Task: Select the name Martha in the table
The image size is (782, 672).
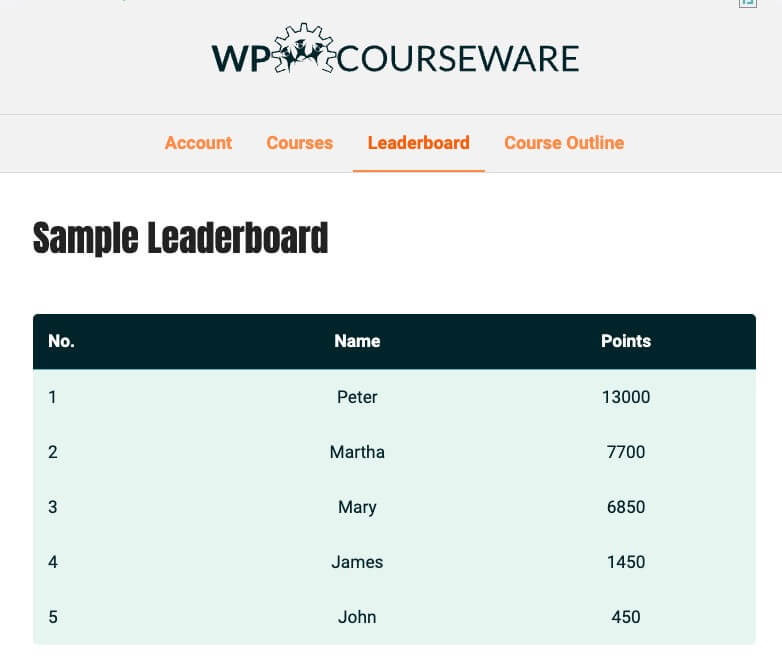Action: coord(357,452)
